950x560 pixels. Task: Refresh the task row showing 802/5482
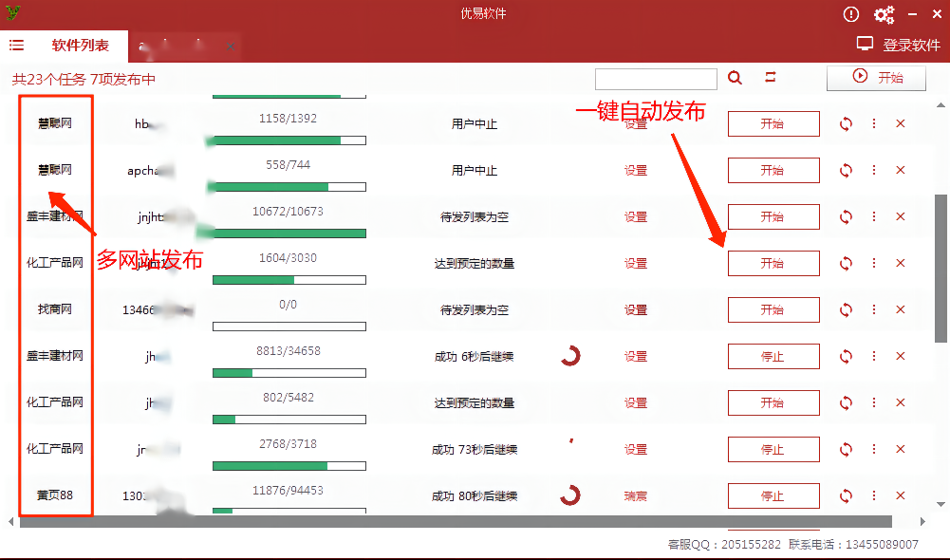coord(846,403)
